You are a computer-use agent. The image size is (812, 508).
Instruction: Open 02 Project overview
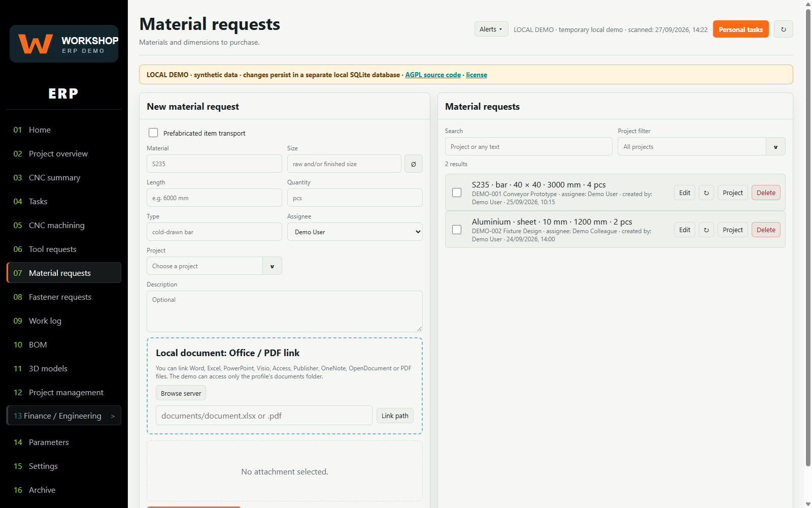pos(64,153)
